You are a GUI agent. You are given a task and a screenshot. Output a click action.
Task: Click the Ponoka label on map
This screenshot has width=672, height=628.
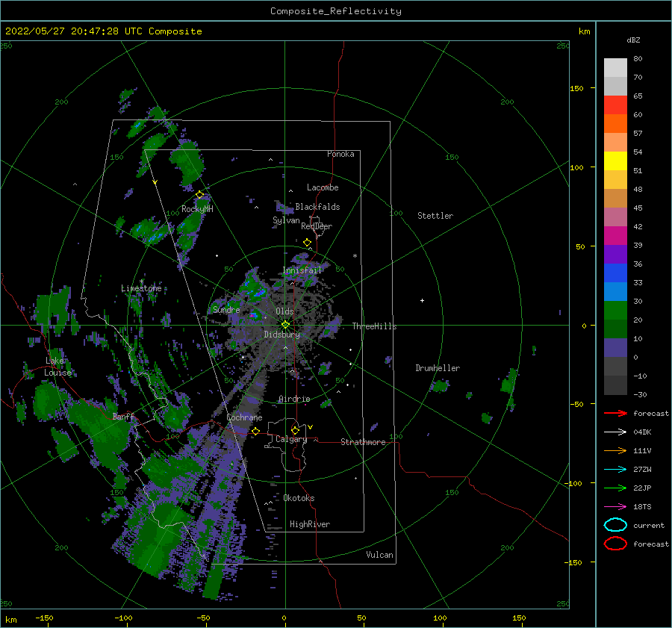[x=340, y=154]
